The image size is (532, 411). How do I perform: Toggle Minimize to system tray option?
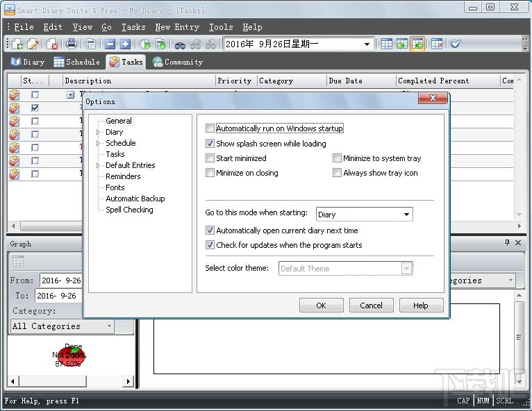[x=338, y=158]
